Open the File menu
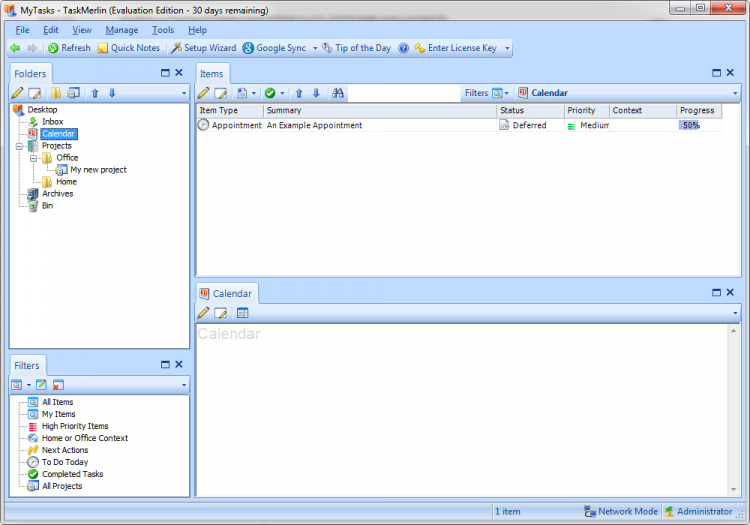The width and height of the screenshot is (750, 525). pyautogui.click(x=22, y=30)
